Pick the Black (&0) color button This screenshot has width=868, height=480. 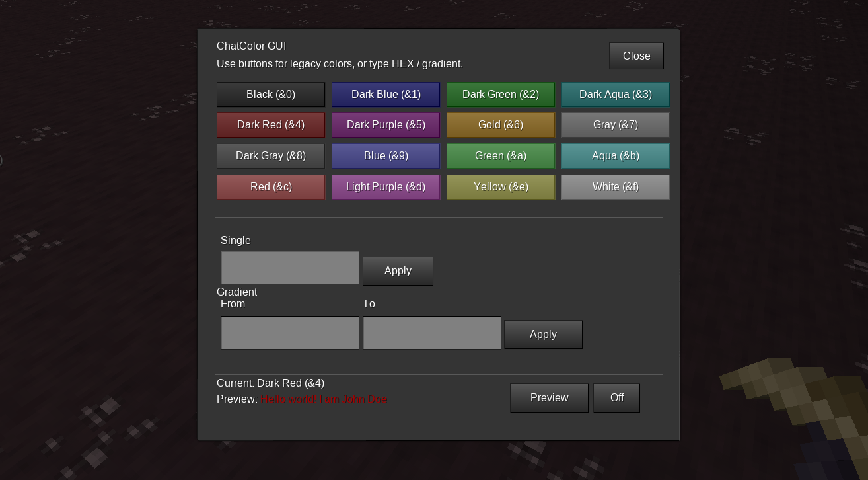pos(271,95)
